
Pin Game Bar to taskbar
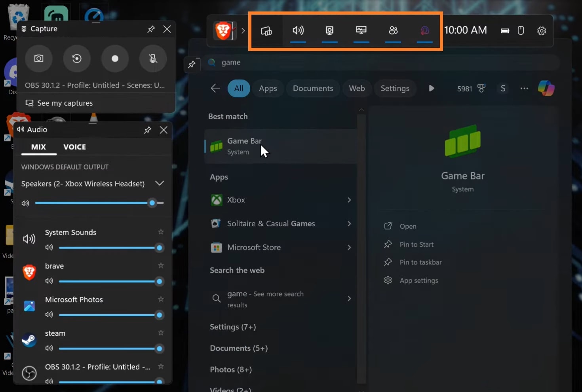pyautogui.click(x=413, y=262)
